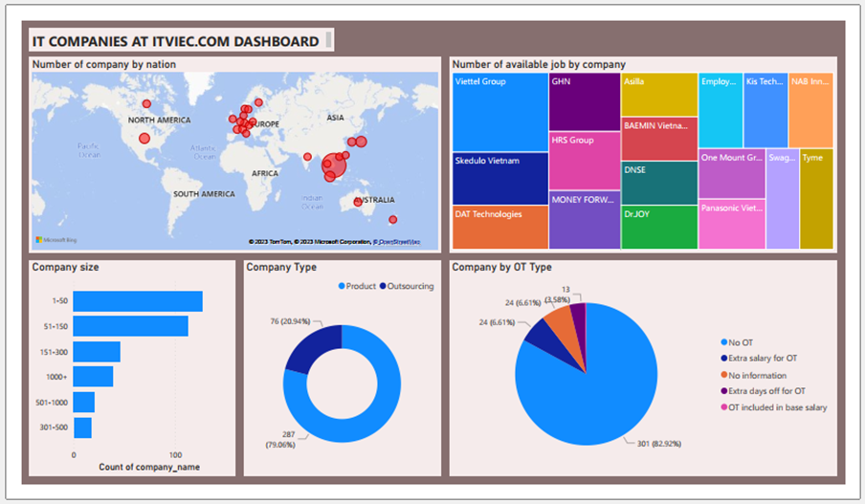Click the 'Company by OT Type' title
Screen dimensions: 865x504
[502, 267]
